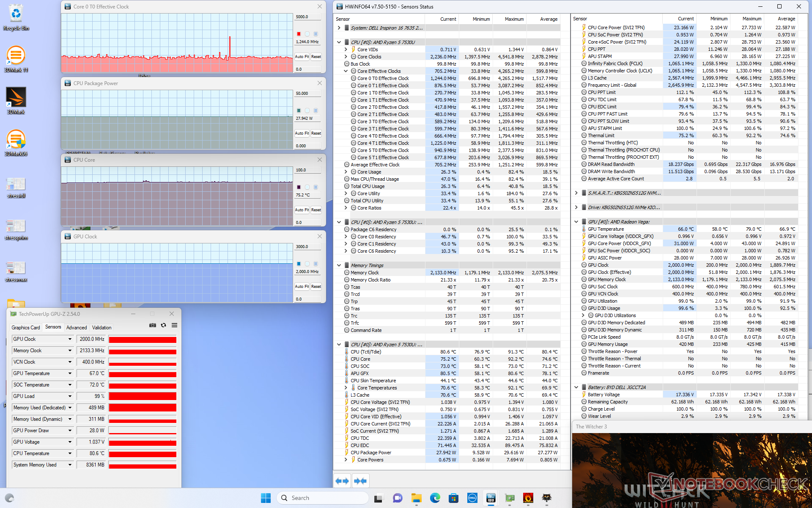Collapse the Battery: BYD DELL group
The height and width of the screenshot is (508, 812).
[576, 387]
